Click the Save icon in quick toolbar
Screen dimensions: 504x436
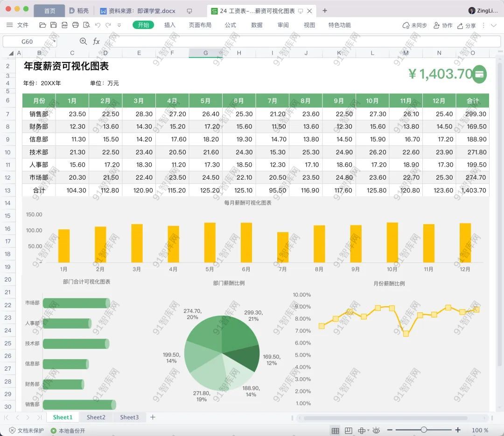tap(53, 25)
